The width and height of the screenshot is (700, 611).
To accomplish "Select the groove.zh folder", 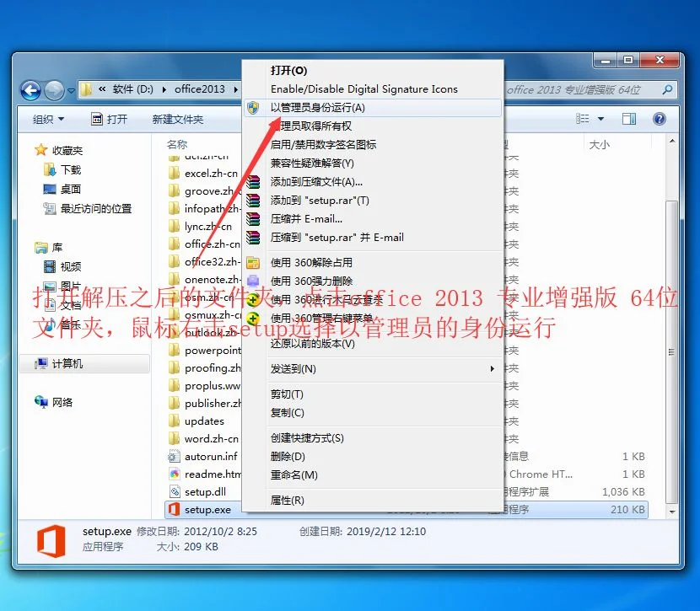I will point(205,190).
